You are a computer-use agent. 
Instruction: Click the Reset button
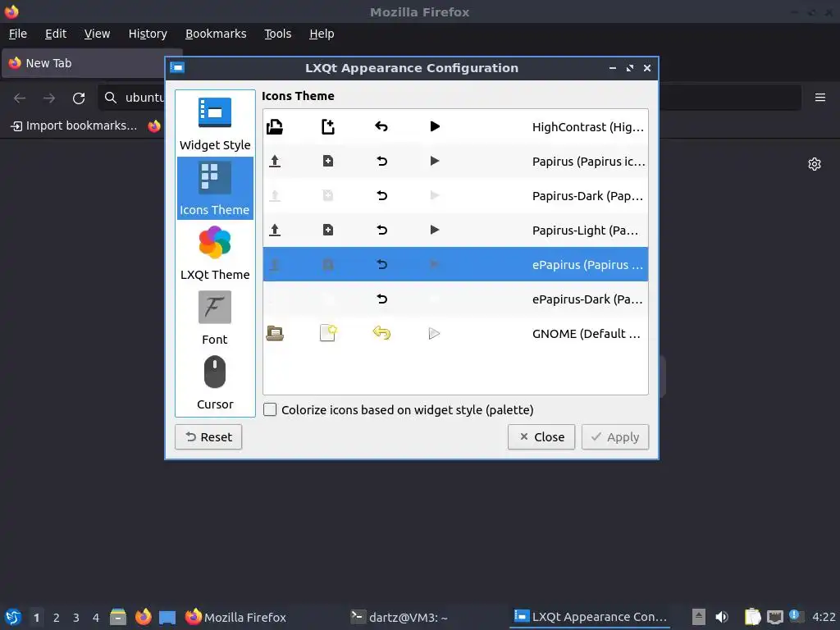[208, 437]
